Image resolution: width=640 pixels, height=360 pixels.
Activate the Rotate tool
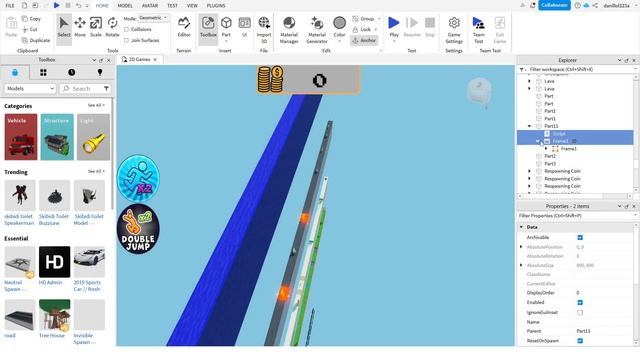coord(112,27)
